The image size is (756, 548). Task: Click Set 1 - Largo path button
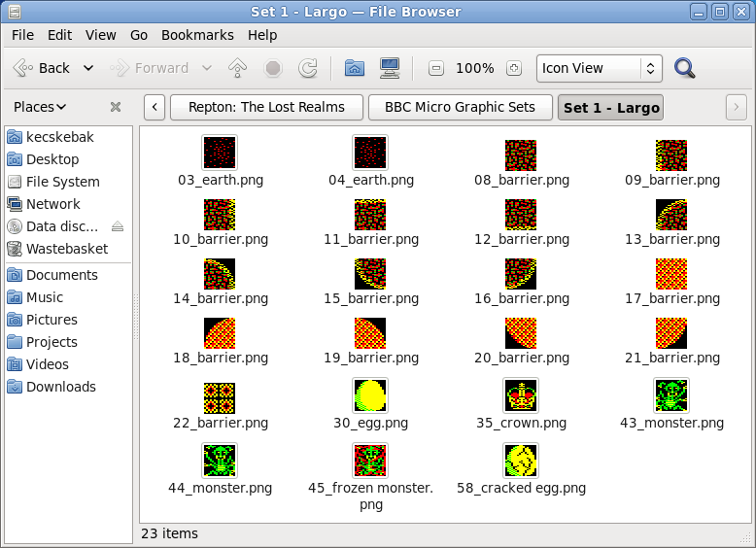click(x=611, y=107)
